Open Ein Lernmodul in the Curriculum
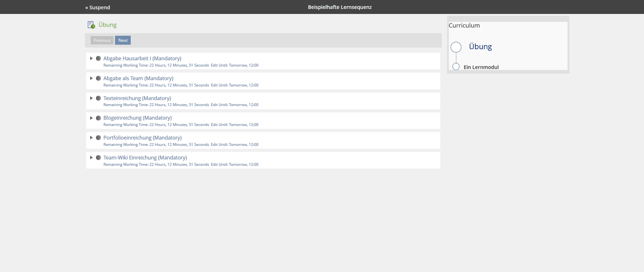The height and width of the screenshot is (272, 644). 481,67
